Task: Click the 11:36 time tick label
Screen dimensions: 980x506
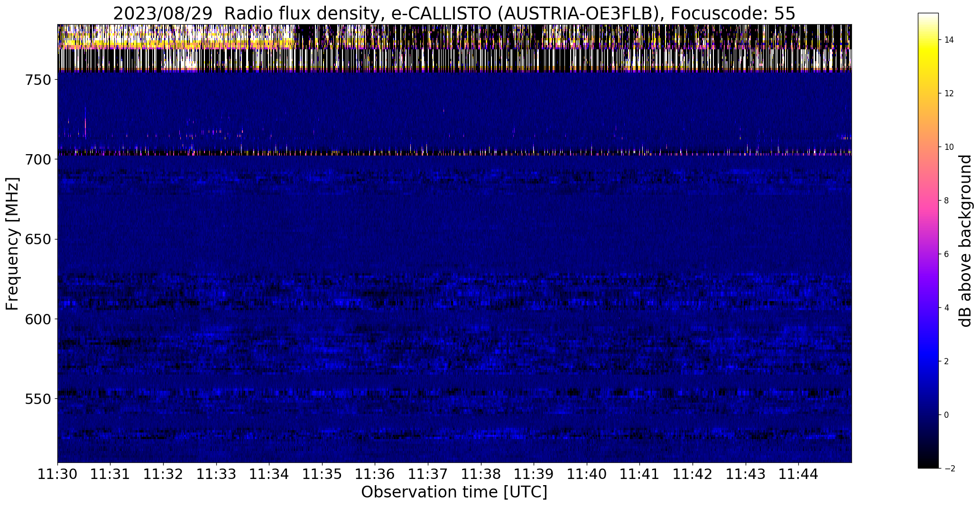Action: [375, 474]
